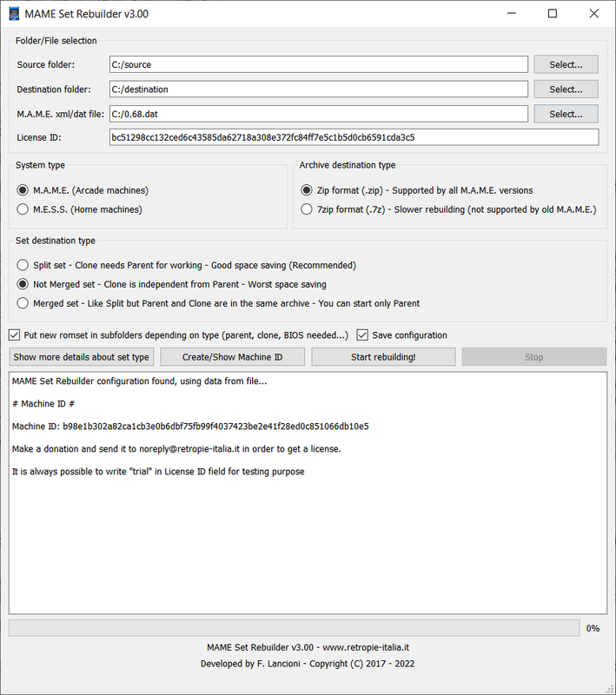Click the Machine ID hash line in log

tap(190, 427)
